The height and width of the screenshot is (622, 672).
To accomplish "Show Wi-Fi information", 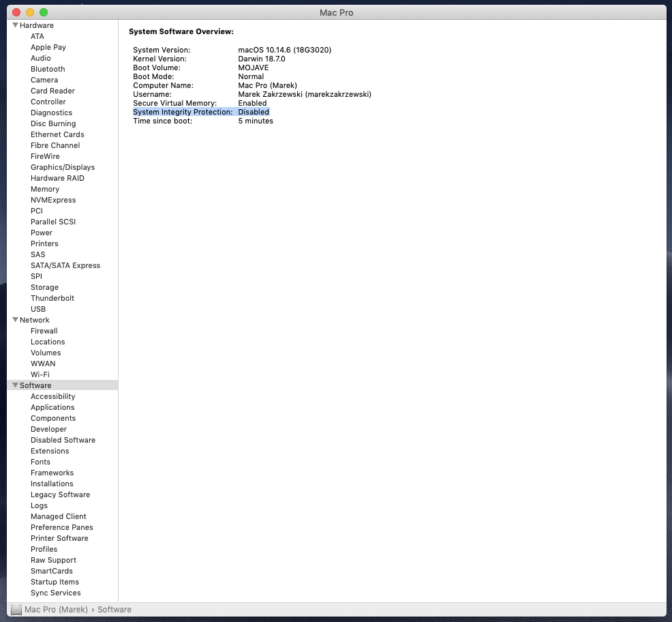I will tap(40, 374).
